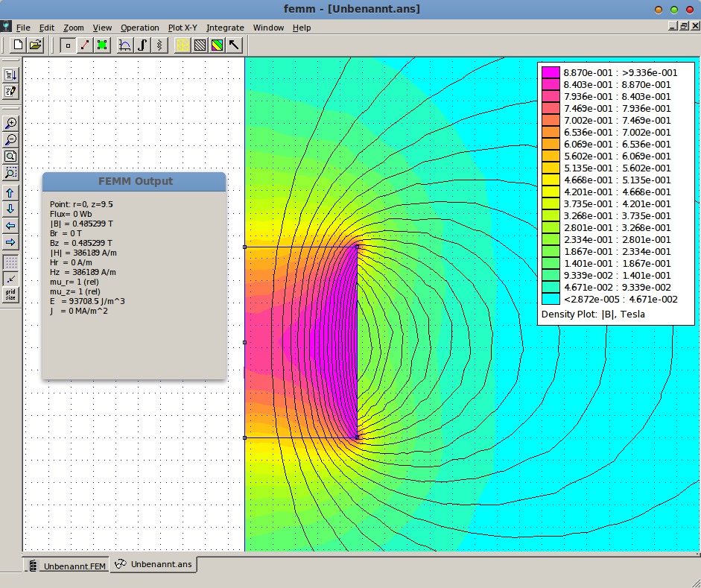This screenshot has width=701, height=588.
Task: Click the '|H| = 386189 A/m' line
Action: 83,253
